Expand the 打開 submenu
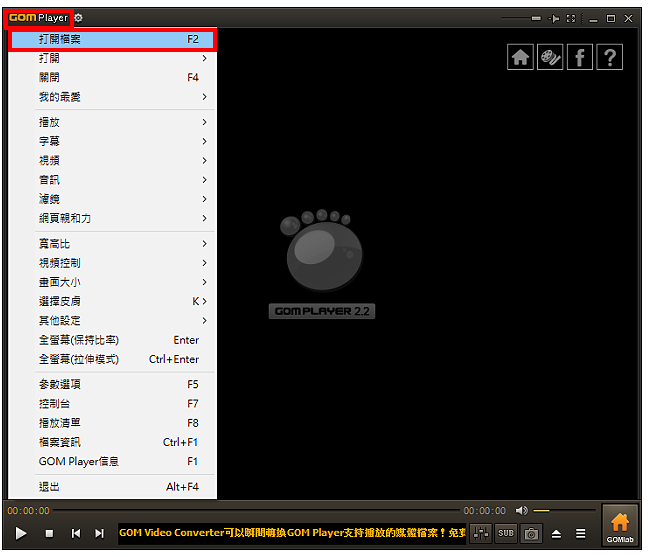 (112, 58)
